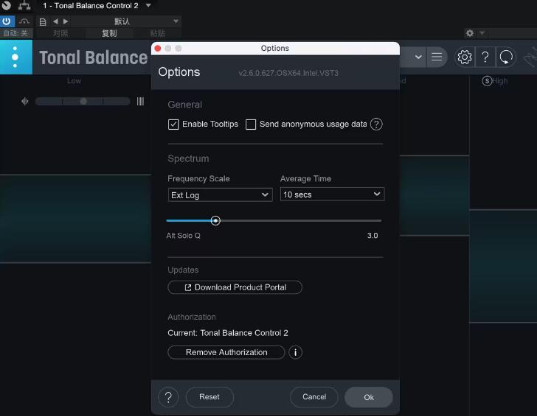This screenshot has width=537, height=416.
Task: Click the 粘贴 paste button
Action: tap(158, 33)
